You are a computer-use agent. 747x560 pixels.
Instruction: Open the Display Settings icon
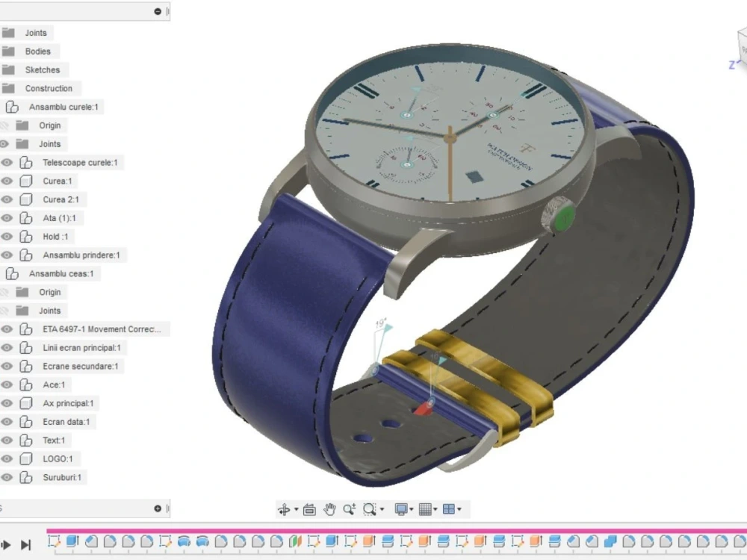point(402,508)
